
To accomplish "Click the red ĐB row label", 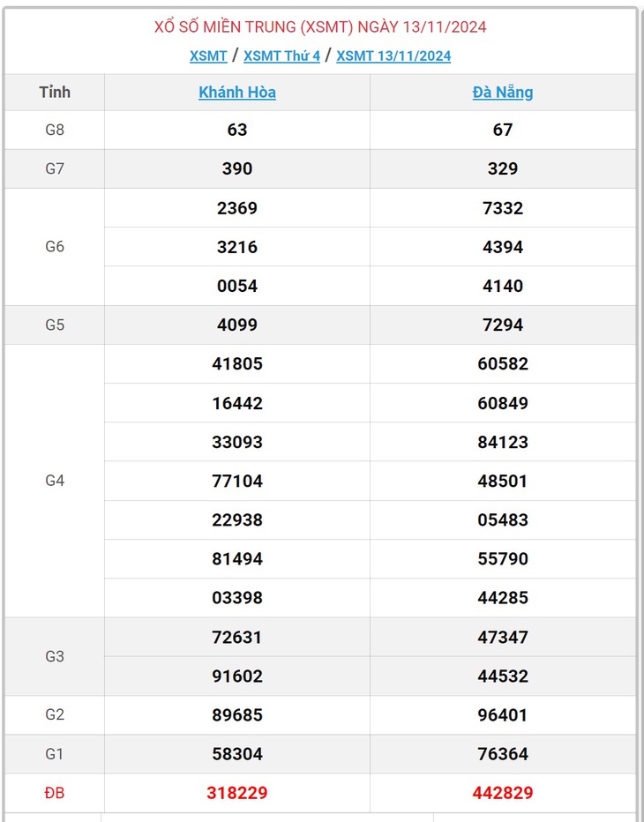I will [x=55, y=793].
